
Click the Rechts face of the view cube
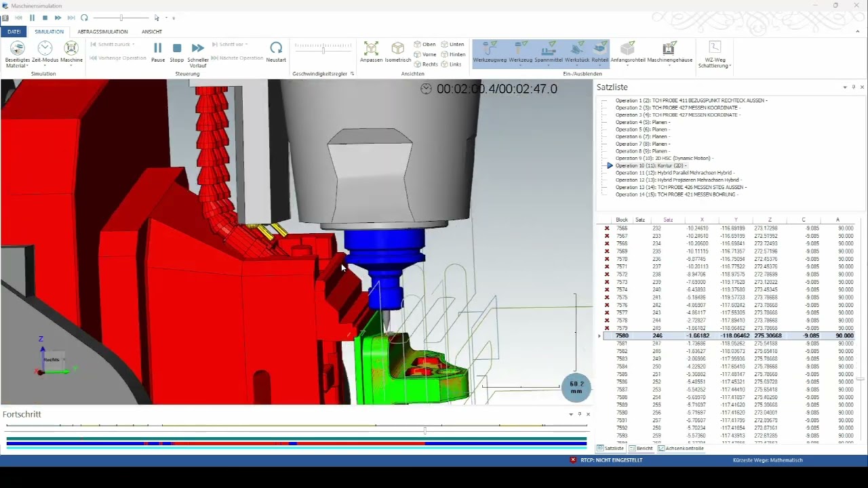pyautogui.click(x=52, y=359)
